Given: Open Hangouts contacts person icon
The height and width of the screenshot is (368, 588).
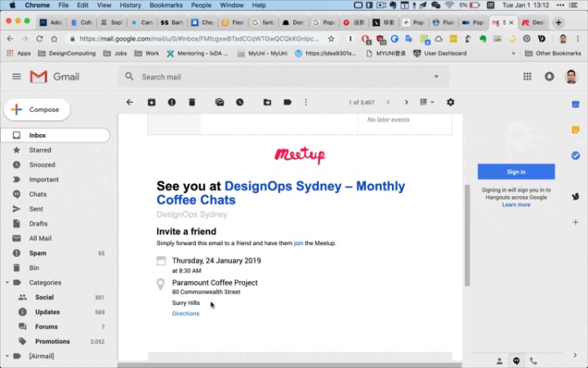Looking at the screenshot, I should pyautogui.click(x=500, y=361).
